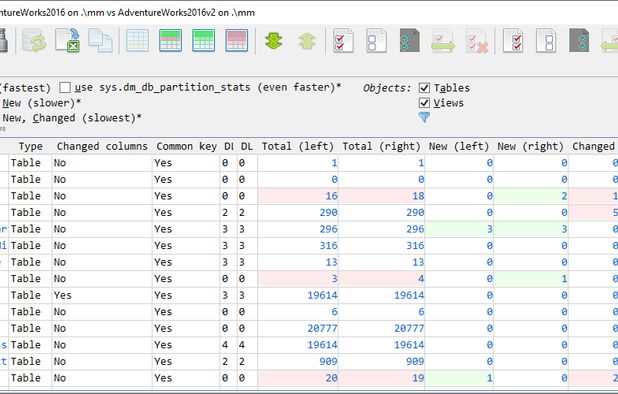Click Total (left) cell showing 296
Image resolution: width=618 pixels, height=394 pixels.
click(298, 229)
